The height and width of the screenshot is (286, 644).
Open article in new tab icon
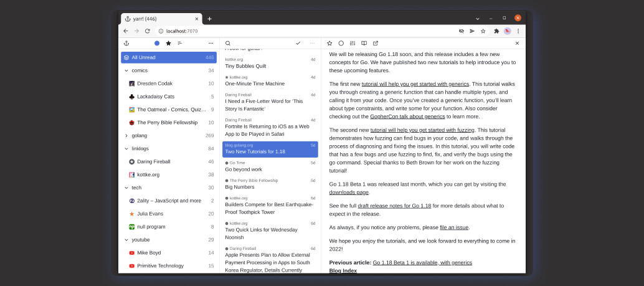376,43
